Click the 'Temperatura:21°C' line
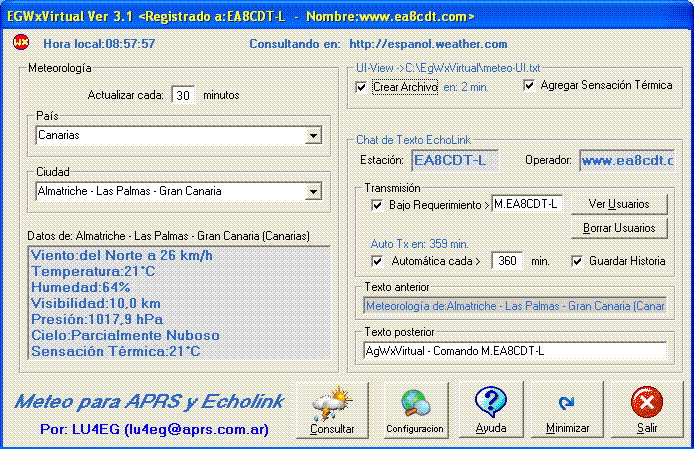The width and height of the screenshot is (694, 449). [x=93, y=271]
